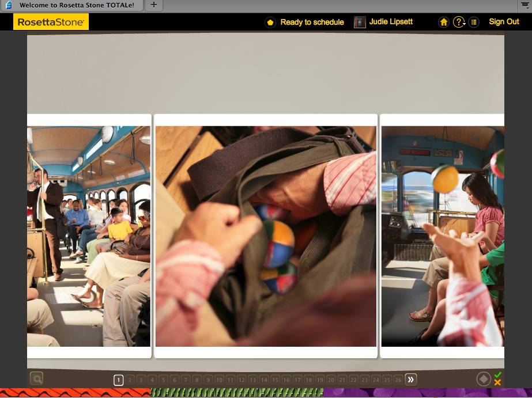Go to the Home icon

pyautogui.click(x=443, y=22)
